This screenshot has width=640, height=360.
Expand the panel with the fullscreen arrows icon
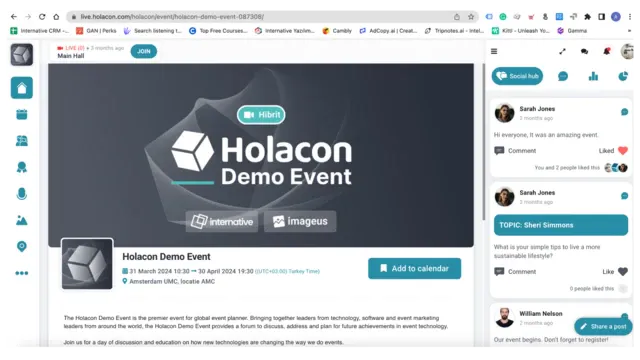562,51
